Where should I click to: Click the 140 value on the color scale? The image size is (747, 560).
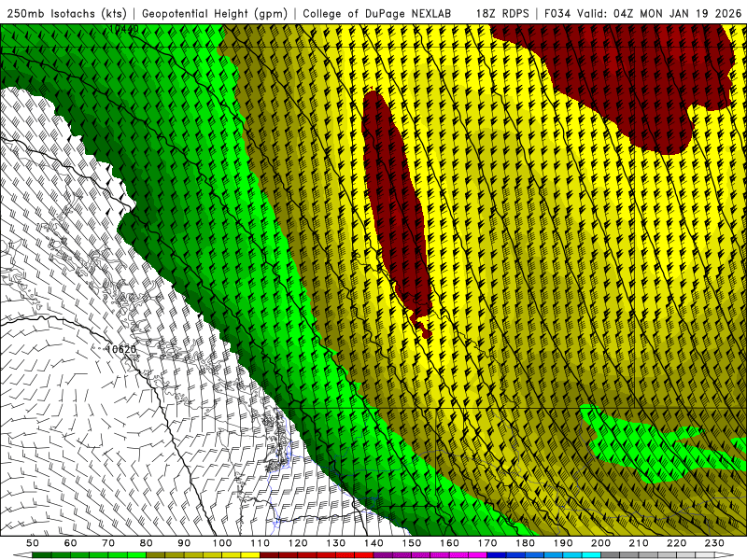373,543
